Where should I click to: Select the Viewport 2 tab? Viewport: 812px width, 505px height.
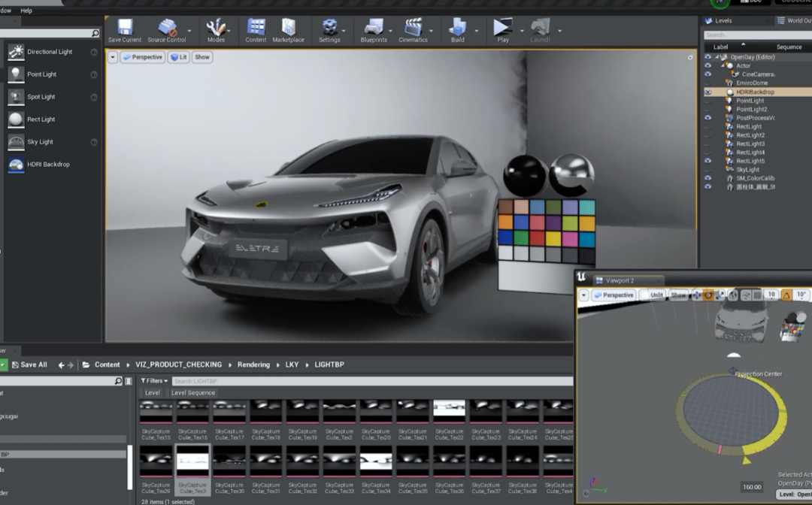(x=620, y=280)
